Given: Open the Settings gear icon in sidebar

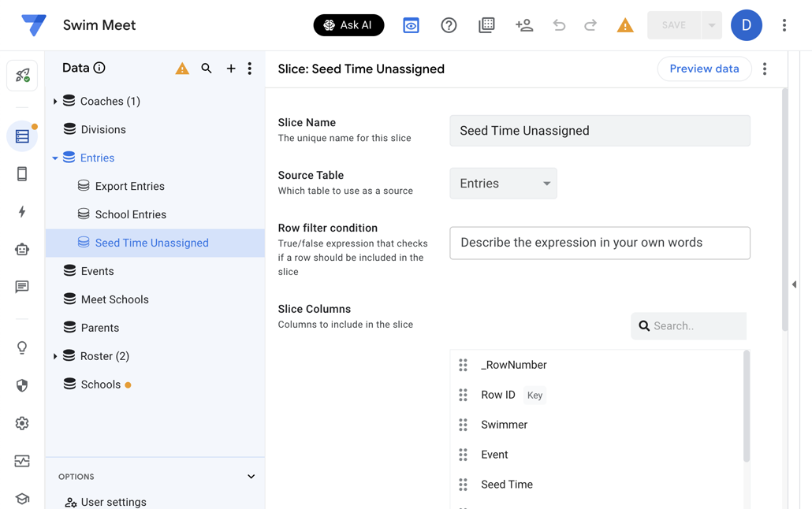Looking at the screenshot, I should pyautogui.click(x=22, y=423).
